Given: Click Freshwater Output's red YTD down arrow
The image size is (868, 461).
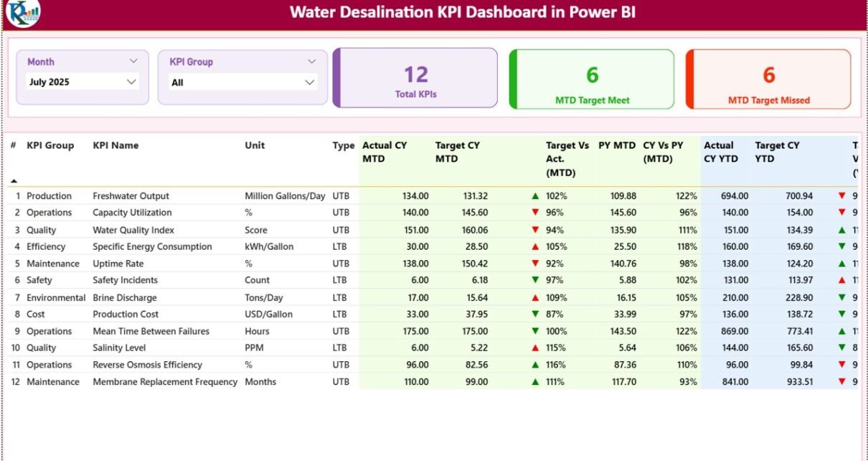Looking at the screenshot, I should (x=841, y=196).
